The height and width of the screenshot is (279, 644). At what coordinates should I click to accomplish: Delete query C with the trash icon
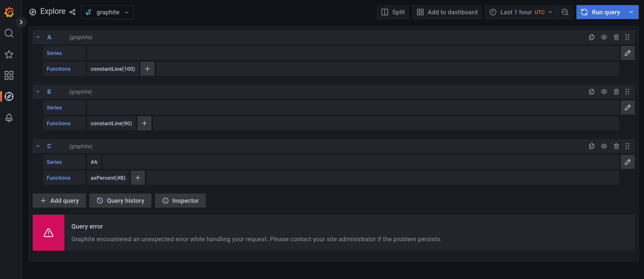(616, 146)
